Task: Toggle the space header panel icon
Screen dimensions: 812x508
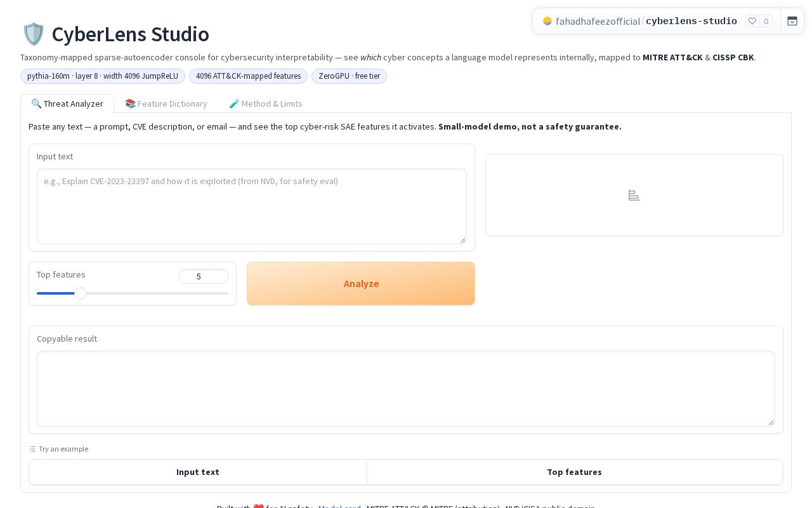Action: 792,21
